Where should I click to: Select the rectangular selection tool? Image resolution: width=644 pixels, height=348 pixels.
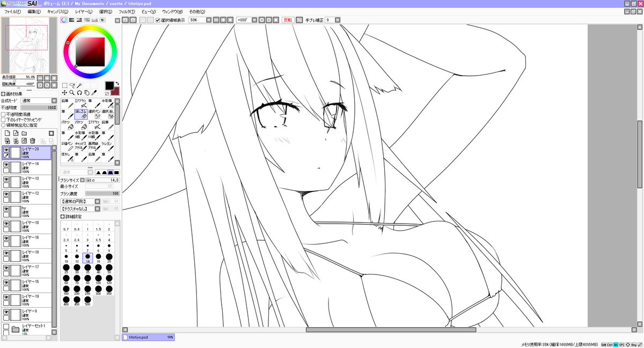click(64, 85)
